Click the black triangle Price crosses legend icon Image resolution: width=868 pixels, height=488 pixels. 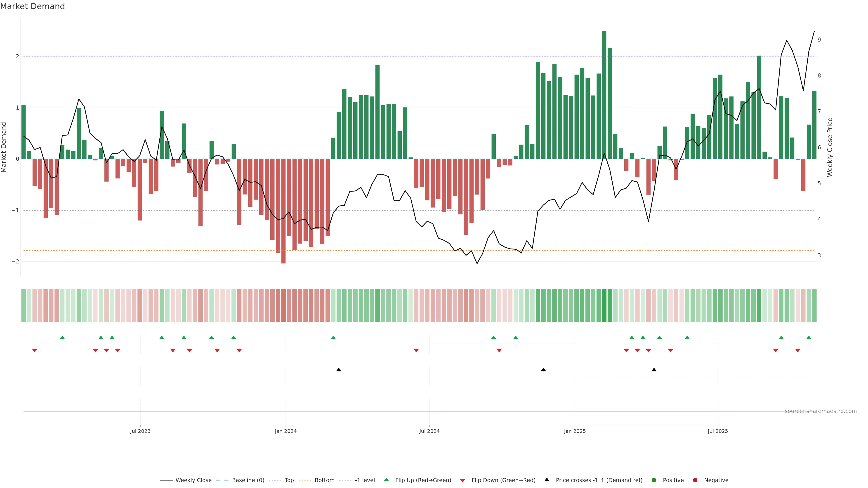tap(547, 480)
